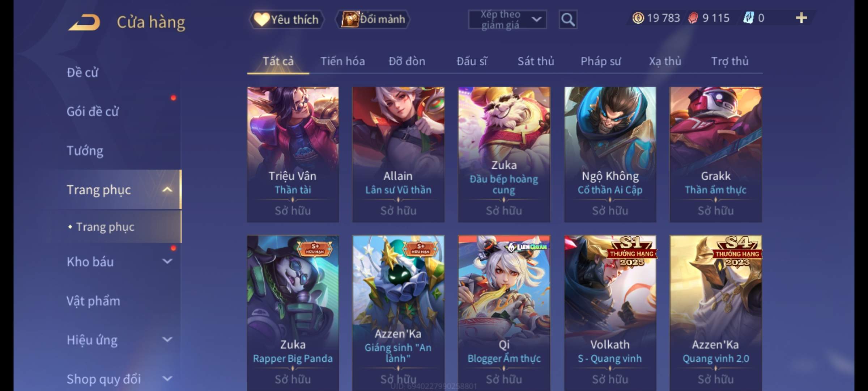Switch to the Pháp sư tab

pos(601,61)
